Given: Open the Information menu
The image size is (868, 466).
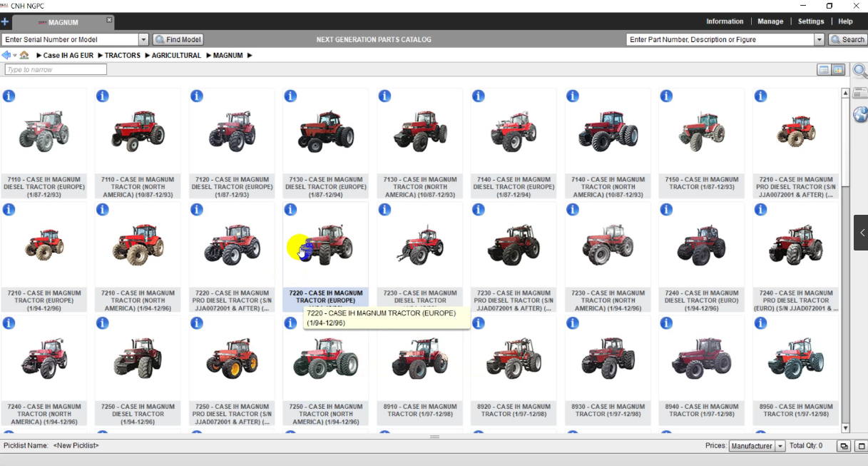Looking at the screenshot, I should click(725, 21).
